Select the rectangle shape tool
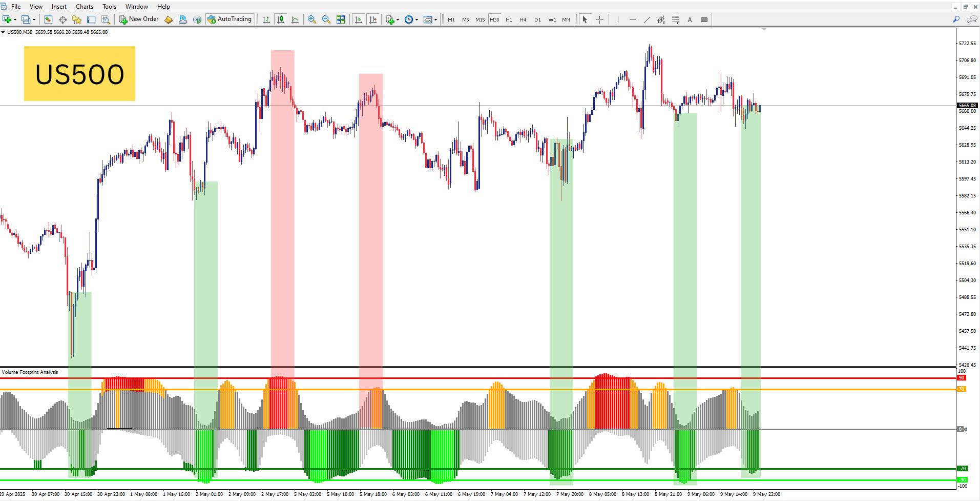This screenshot has height=501, width=980. click(704, 19)
